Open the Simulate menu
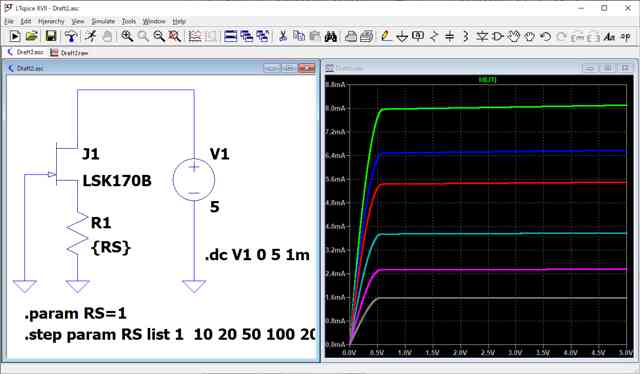 coord(103,21)
